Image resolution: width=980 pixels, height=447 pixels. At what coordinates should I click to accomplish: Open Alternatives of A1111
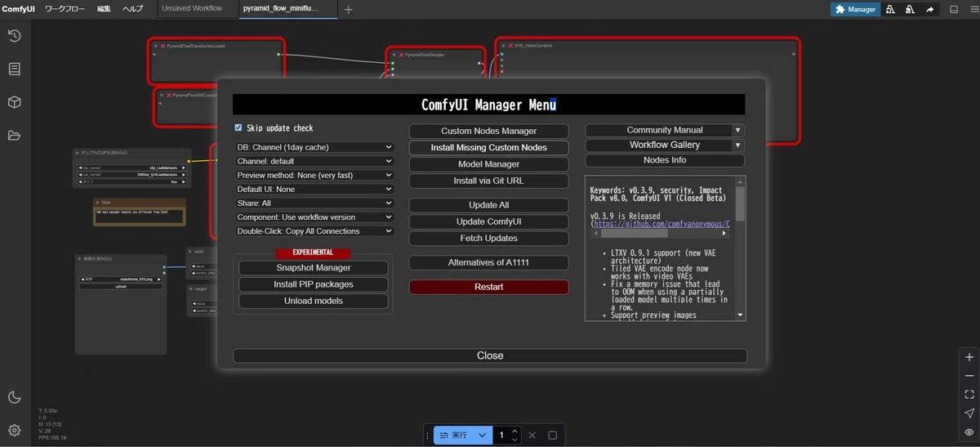(x=488, y=262)
